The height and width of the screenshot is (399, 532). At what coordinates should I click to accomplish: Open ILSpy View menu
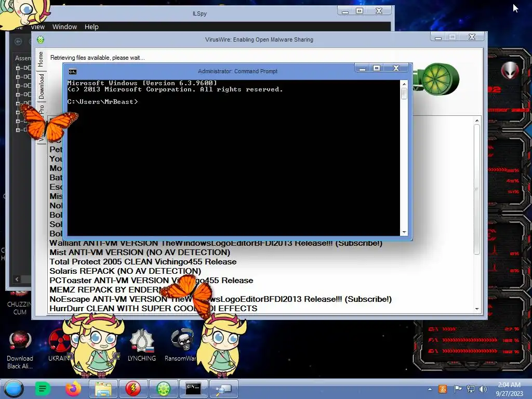point(37,27)
